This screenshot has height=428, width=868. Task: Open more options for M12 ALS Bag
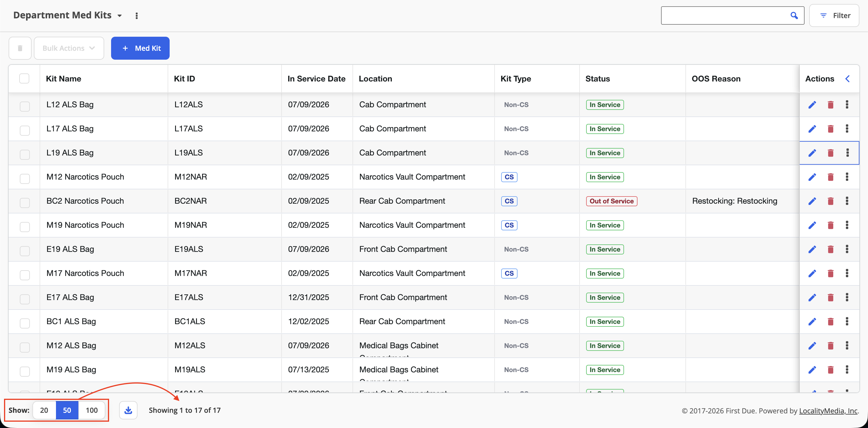(x=847, y=345)
